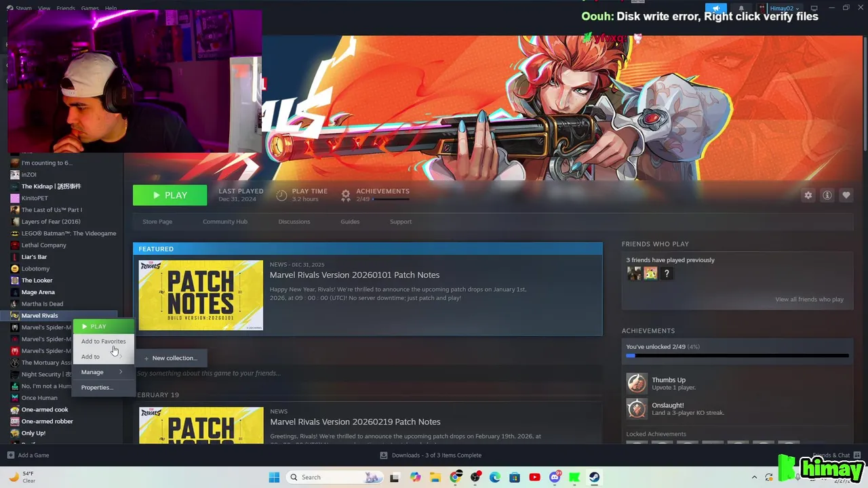Click Downloads 3 of 3 Items Complete
868x488 pixels.
pyautogui.click(x=437, y=455)
